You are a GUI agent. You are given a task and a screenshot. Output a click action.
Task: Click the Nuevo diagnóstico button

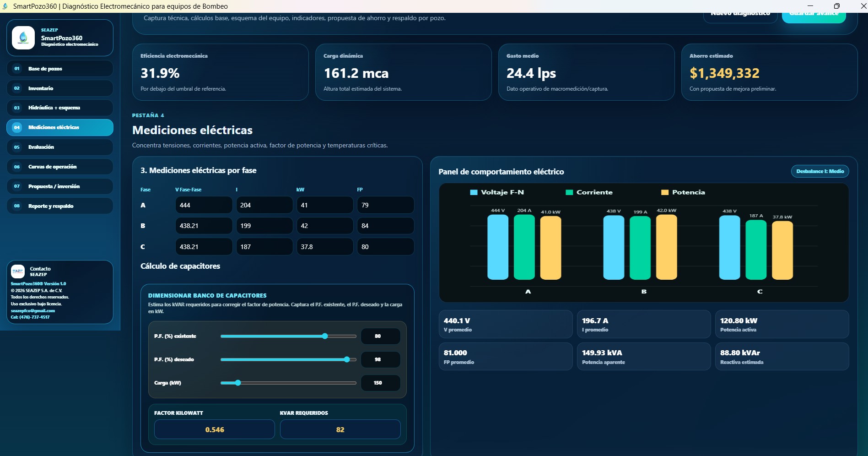coord(740,16)
